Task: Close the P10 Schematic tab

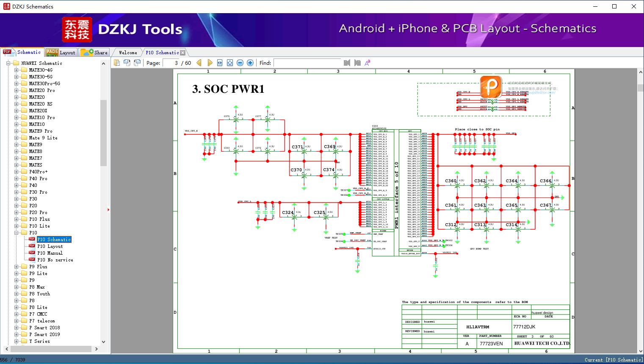Action: coord(182,53)
